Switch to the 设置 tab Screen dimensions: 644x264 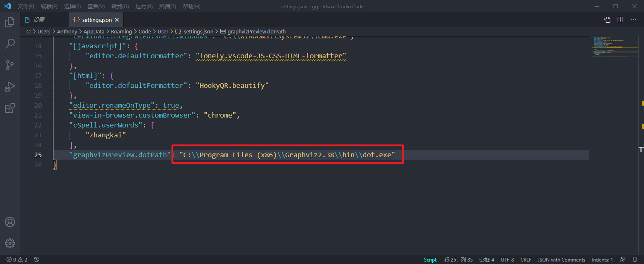click(44, 20)
